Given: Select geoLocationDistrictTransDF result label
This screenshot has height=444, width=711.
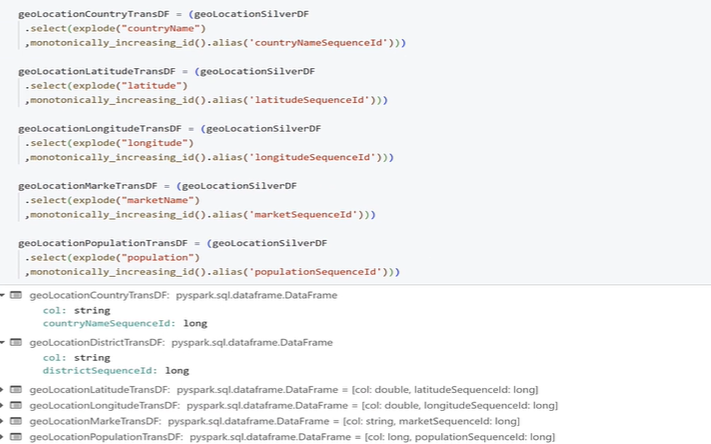Looking at the screenshot, I should point(97,342).
